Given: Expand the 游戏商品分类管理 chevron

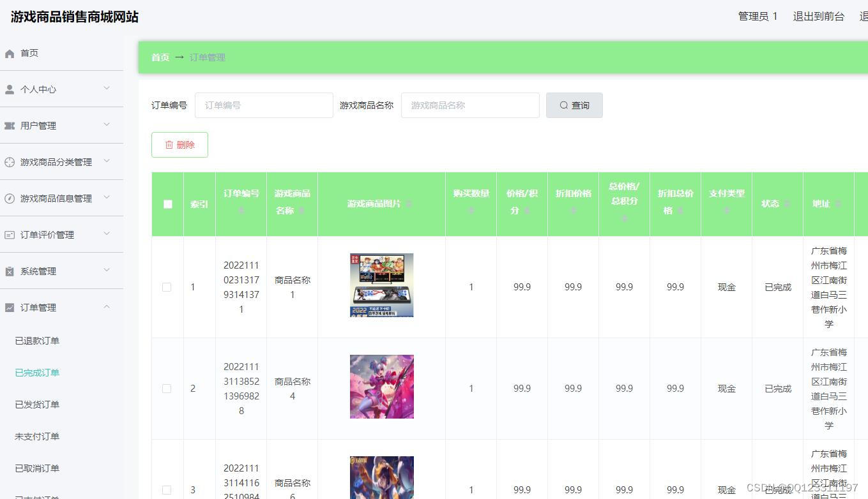Looking at the screenshot, I should tap(107, 161).
